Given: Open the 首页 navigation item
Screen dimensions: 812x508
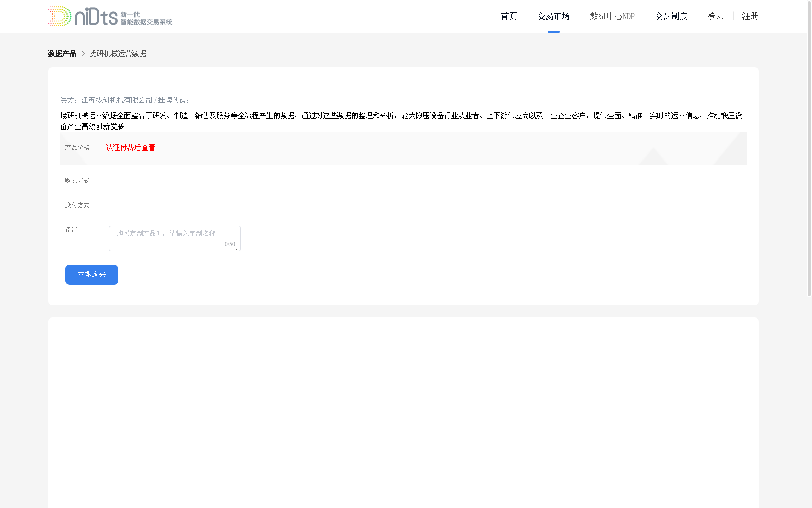Looking at the screenshot, I should [x=509, y=16].
